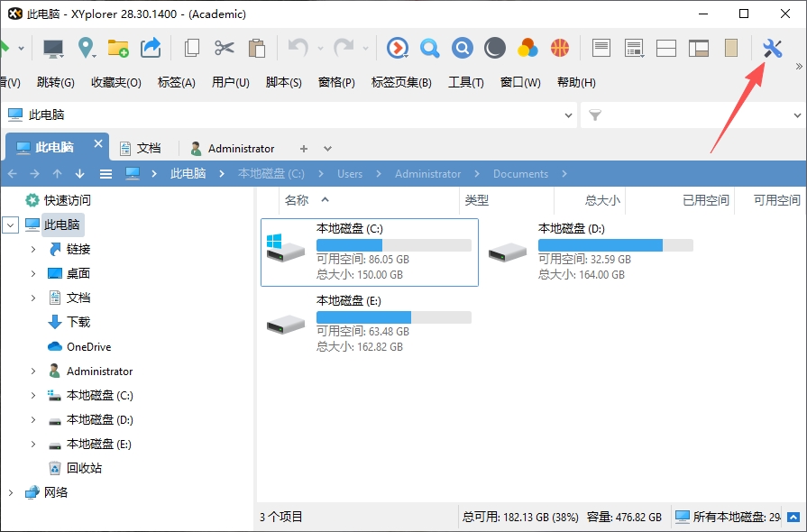Go up with breadcrumb up arrow

tap(57, 174)
